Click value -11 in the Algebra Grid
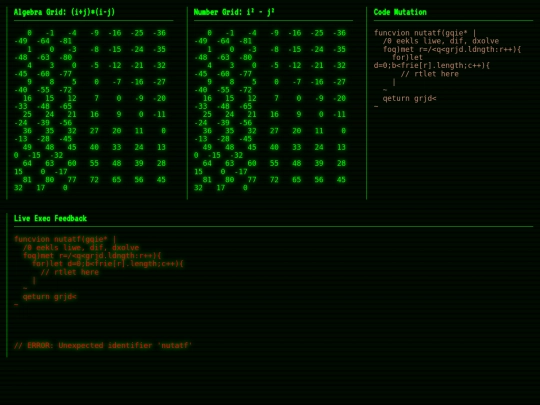Viewport: 540px width, 405px height. [159, 114]
